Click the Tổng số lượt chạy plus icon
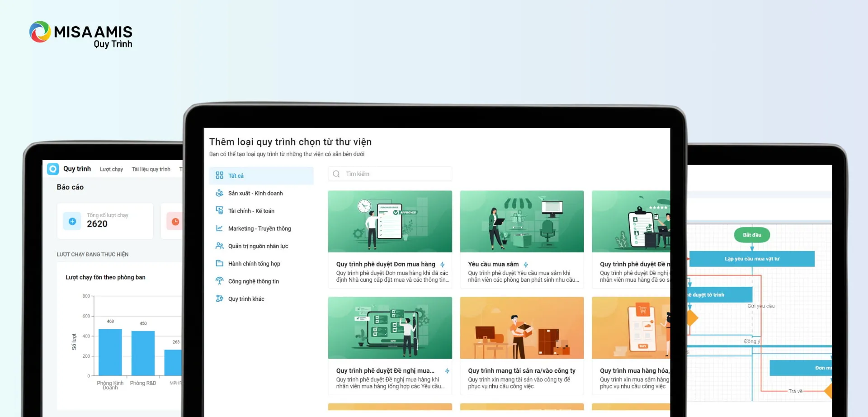868x417 pixels. (x=72, y=222)
